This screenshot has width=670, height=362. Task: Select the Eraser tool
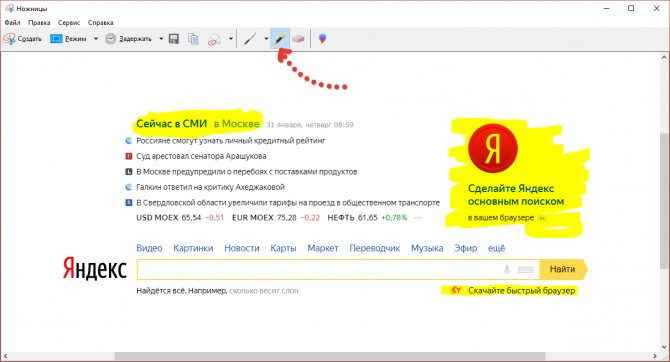point(298,39)
